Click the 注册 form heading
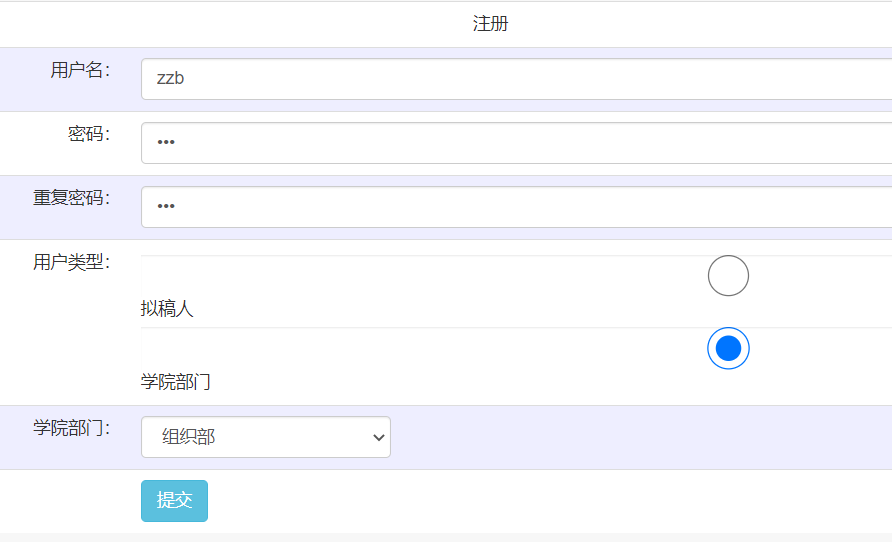The height and width of the screenshot is (542, 892). [x=491, y=24]
